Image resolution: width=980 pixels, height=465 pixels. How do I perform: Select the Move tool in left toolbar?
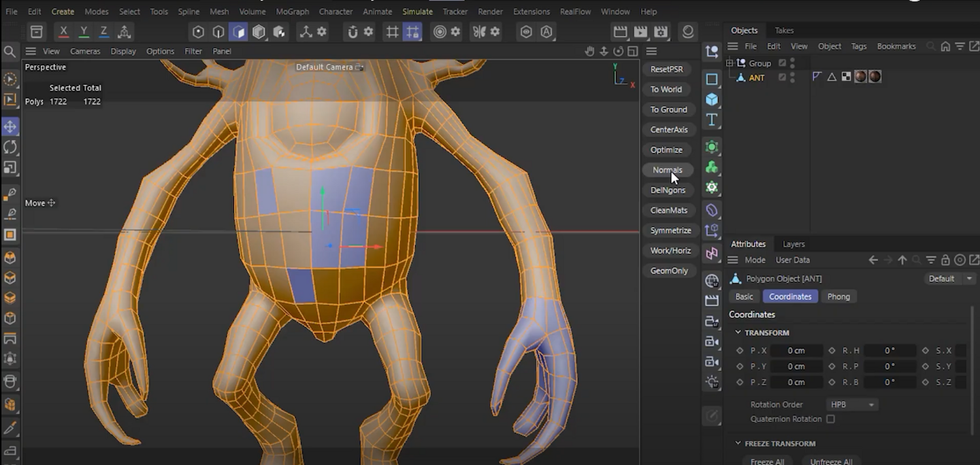point(10,127)
